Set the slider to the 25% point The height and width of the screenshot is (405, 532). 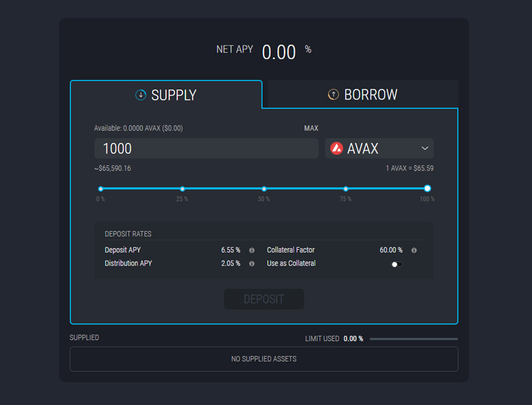[x=182, y=189]
